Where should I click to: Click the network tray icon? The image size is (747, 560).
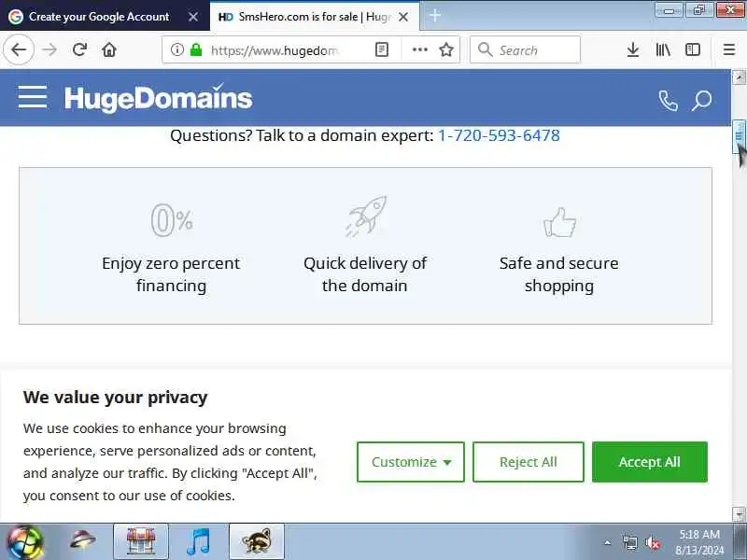point(629,543)
